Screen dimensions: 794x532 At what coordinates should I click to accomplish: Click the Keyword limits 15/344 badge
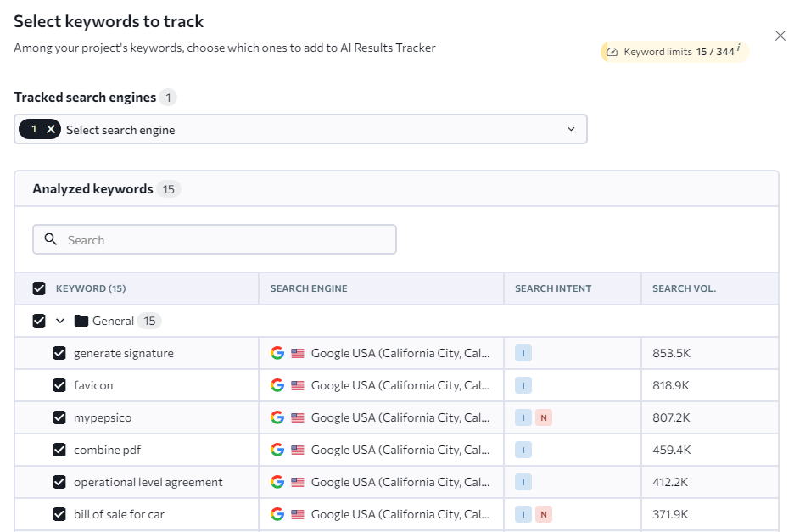coord(674,52)
